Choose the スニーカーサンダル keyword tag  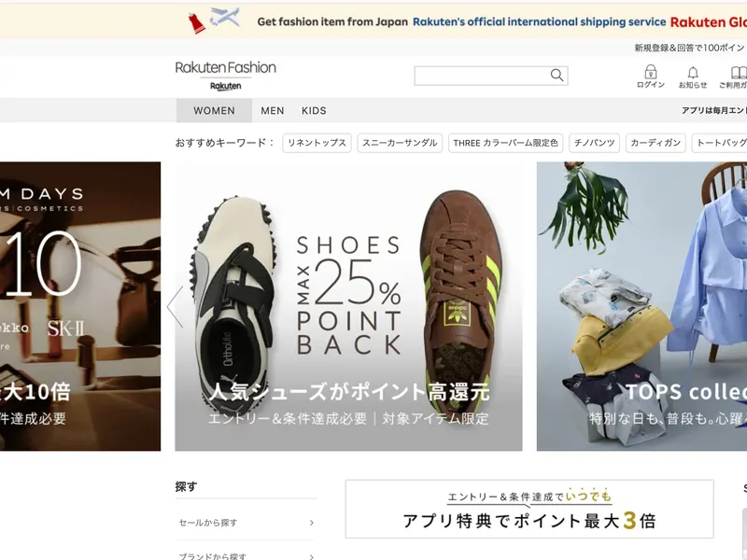[400, 143]
